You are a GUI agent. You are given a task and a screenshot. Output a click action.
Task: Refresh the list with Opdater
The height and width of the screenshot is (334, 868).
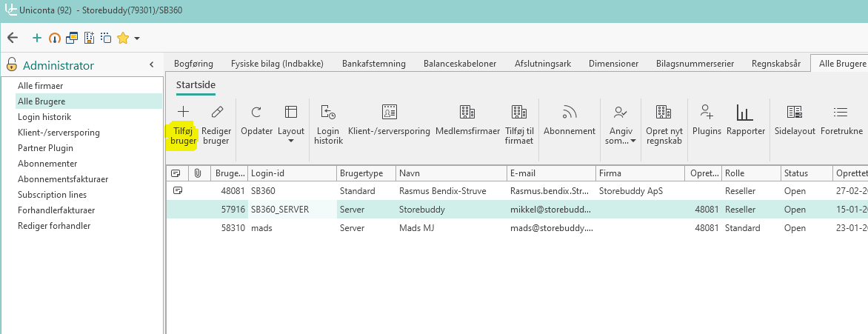(256, 113)
